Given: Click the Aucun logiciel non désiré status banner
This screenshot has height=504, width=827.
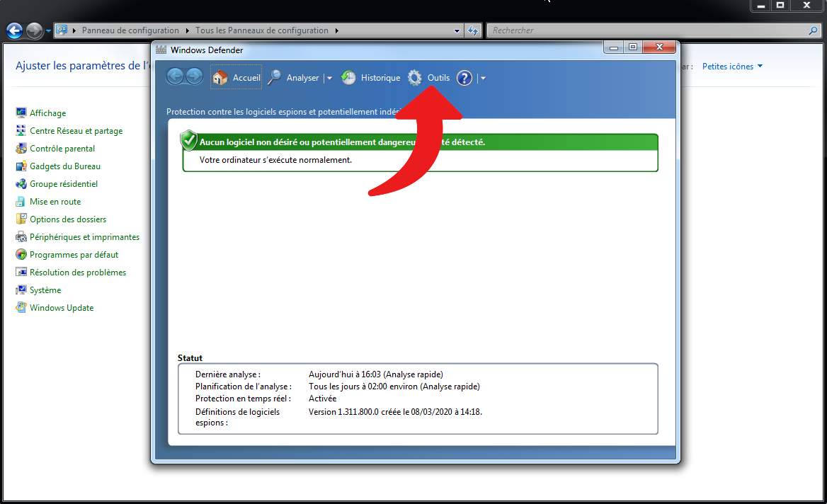Looking at the screenshot, I should 421,142.
